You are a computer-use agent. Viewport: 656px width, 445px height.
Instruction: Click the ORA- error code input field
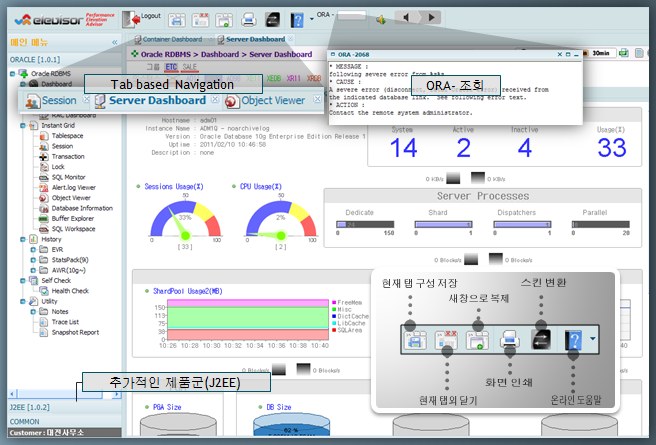pos(351,15)
